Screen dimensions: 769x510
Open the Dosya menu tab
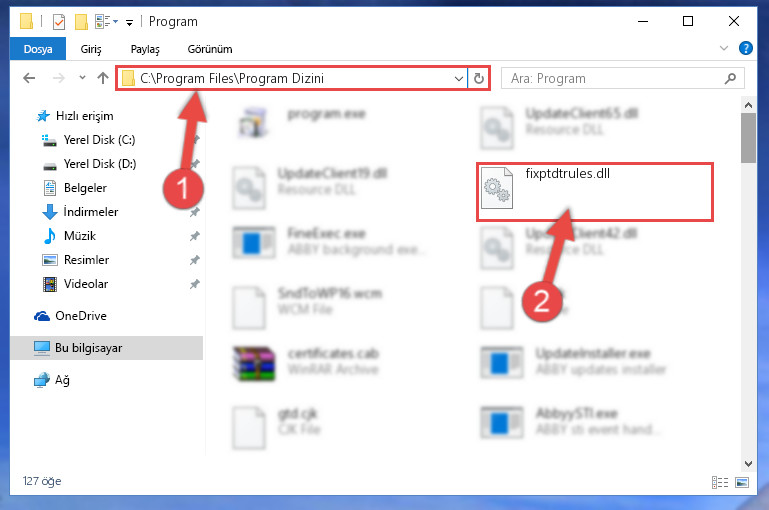(x=38, y=49)
